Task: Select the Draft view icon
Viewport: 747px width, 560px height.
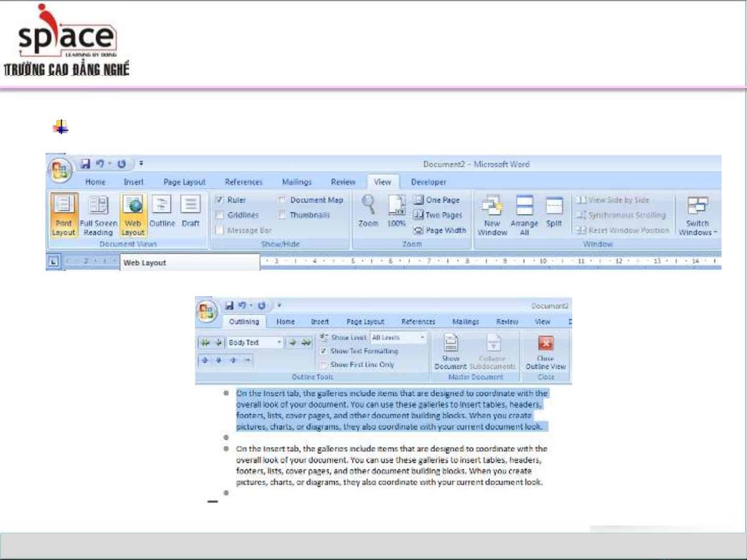Action: click(x=190, y=213)
